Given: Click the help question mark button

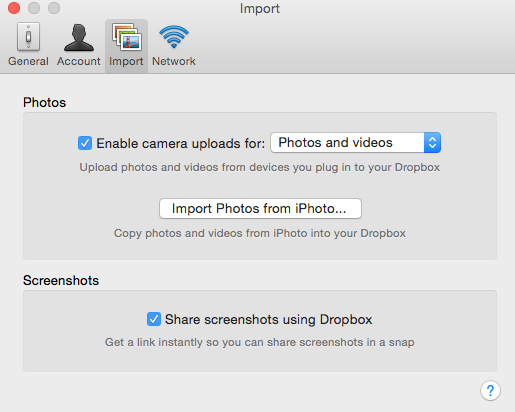Looking at the screenshot, I should point(490,390).
